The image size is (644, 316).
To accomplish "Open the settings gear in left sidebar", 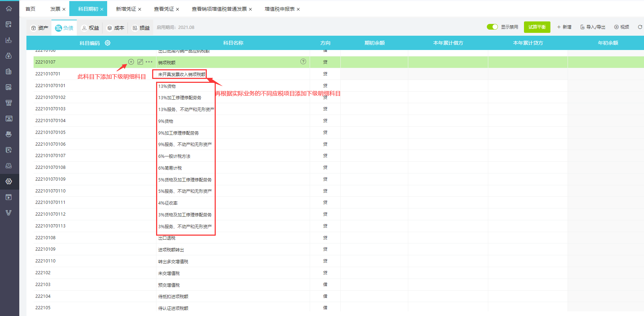I will click(9, 181).
